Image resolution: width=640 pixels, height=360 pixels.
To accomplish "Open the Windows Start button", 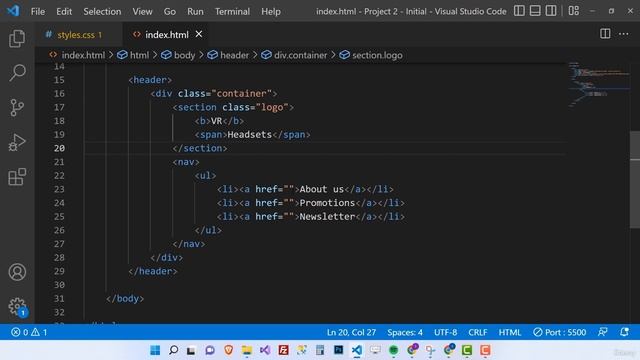I will [155, 350].
